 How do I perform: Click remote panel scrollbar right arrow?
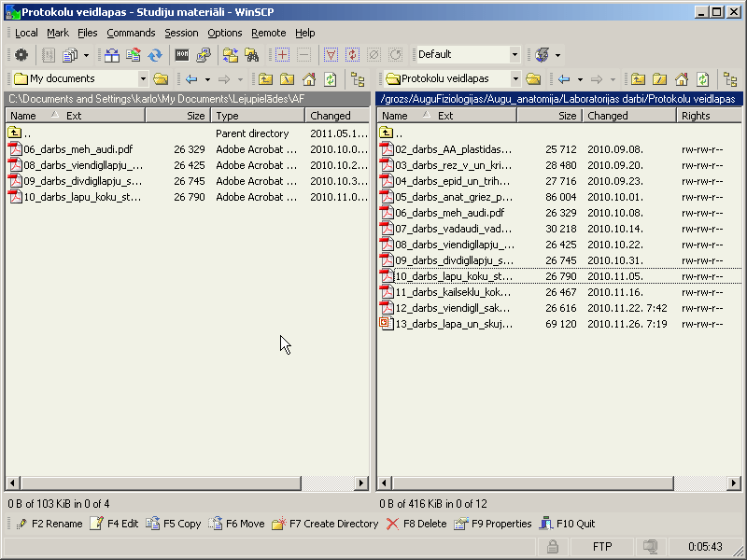(x=734, y=483)
